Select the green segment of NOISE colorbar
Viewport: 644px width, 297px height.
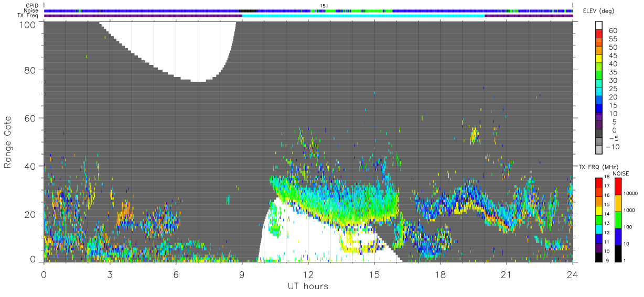[x=619, y=220]
